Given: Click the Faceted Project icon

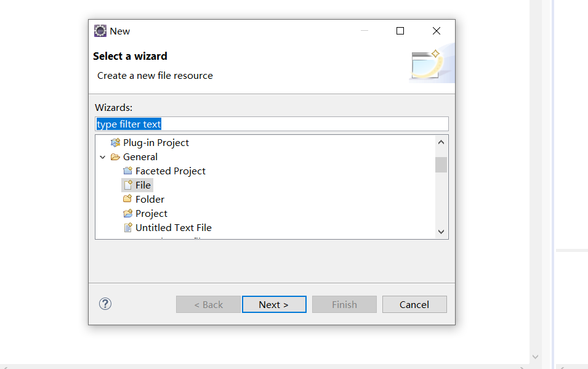Looking at the screenshot, I should click(x=127, y=171).
